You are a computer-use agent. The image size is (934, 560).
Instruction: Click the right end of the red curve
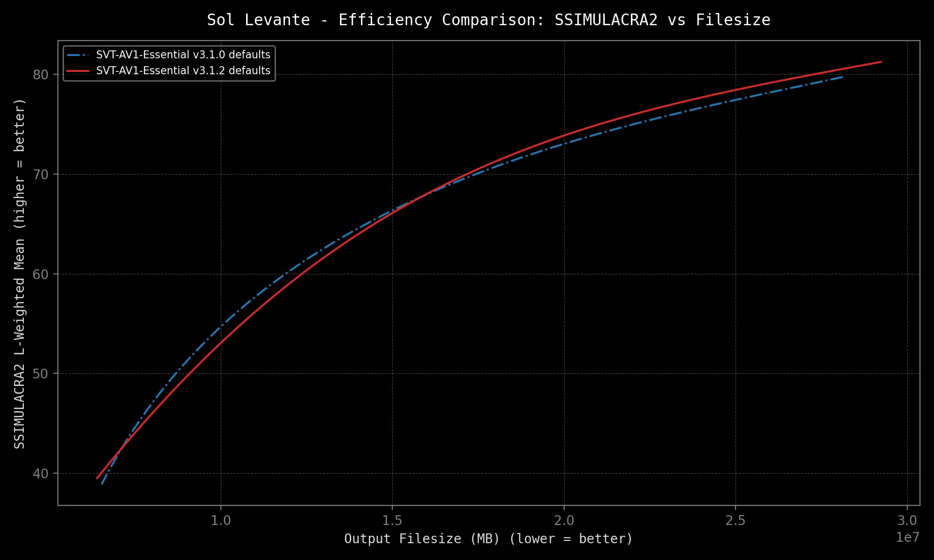coord(881,62)
